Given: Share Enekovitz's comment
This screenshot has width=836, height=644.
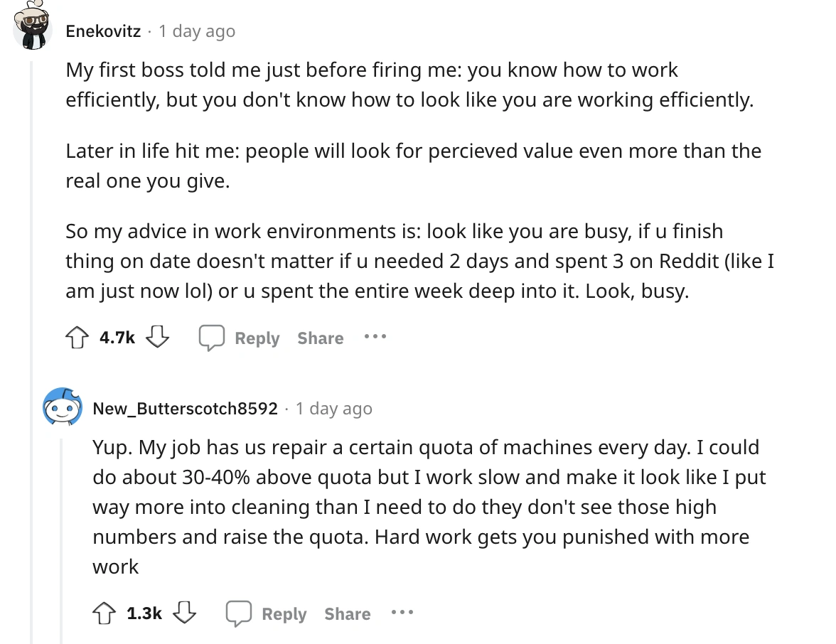Looking at the screenshot, I should pos(320,338).
